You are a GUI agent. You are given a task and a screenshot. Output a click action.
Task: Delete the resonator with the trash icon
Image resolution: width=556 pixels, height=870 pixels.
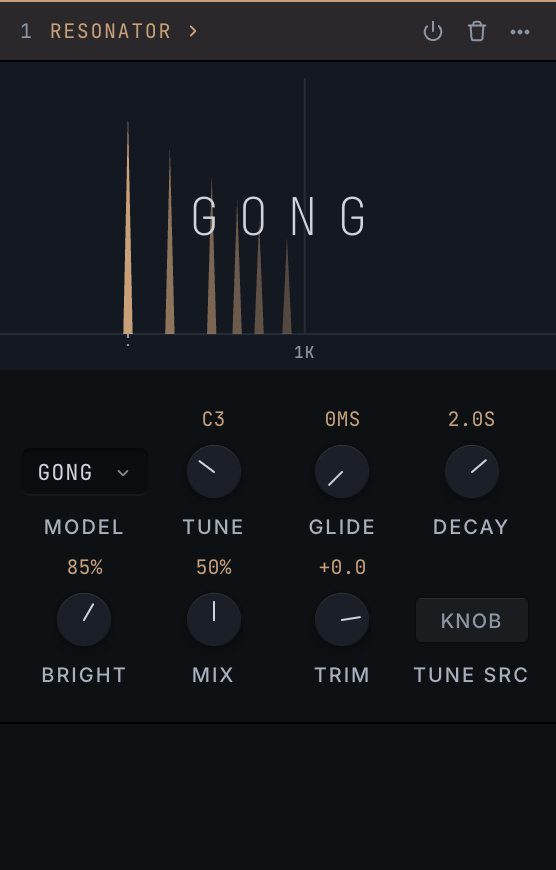tap(477, 32)
